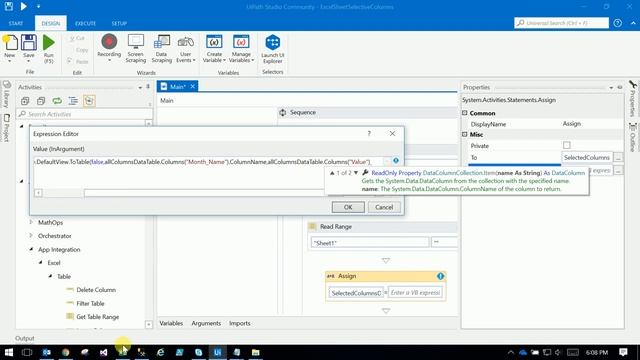Open the Library side panel
Image resolution: width=640 pixels, height=360 pixels.
click(7, 95)
